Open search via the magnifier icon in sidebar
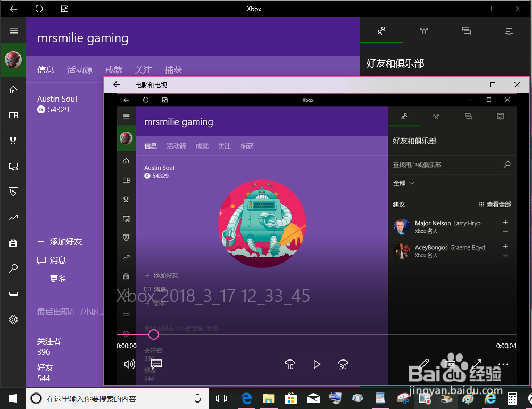This screenshot has width=532, height=409. pyautogui.click(x=13, y=268)
